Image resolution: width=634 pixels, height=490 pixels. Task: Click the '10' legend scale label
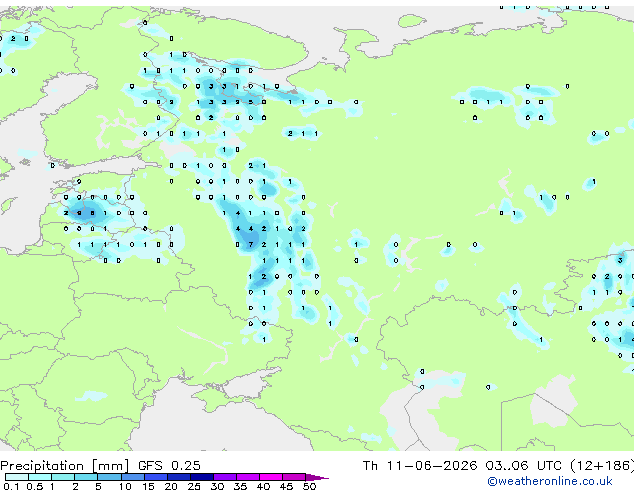click(125, 486)
